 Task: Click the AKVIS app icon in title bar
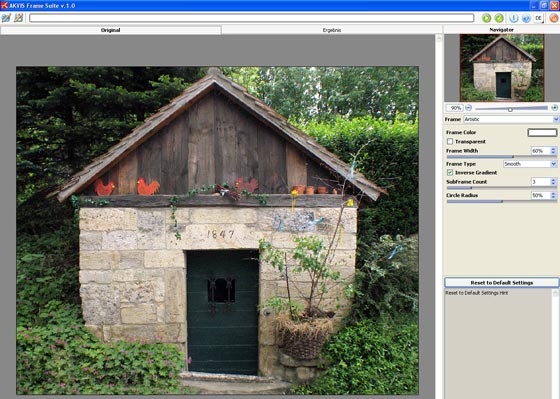tap(4, 5)
